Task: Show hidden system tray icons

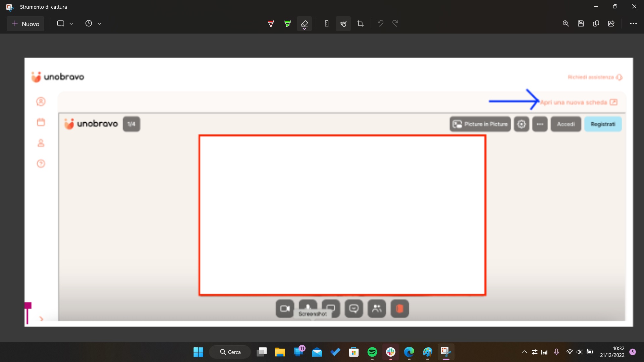Action: point(524,352)
